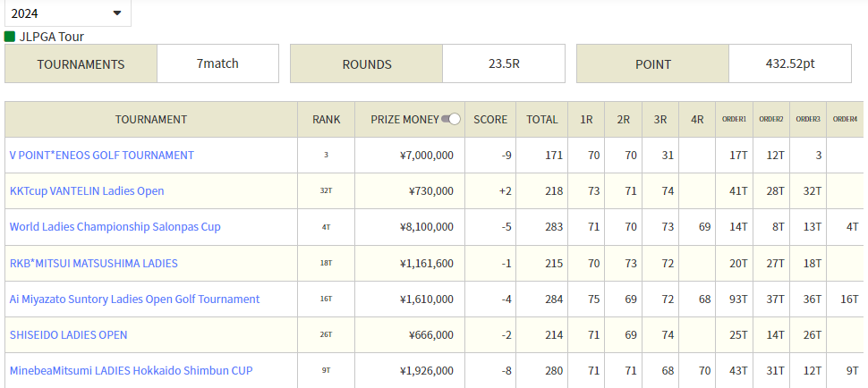Viewport: 868px width, 388px height.
Task: Click the 93T order cell
Action: 734,299
